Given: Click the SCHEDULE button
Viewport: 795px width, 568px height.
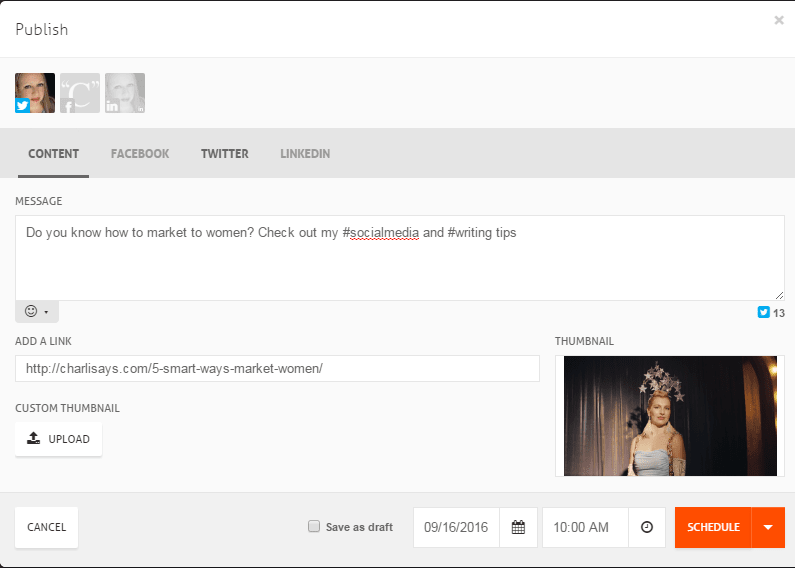Looking at the screenshot, I should pyautogui.click(x=713, y=527).
